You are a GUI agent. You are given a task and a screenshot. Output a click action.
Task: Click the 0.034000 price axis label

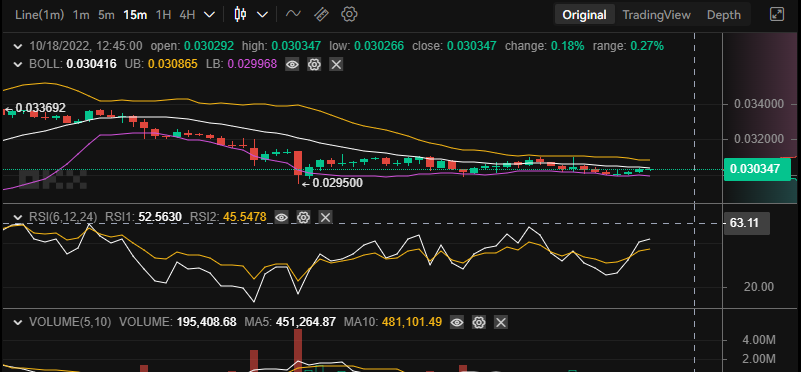tap(759, 104)
